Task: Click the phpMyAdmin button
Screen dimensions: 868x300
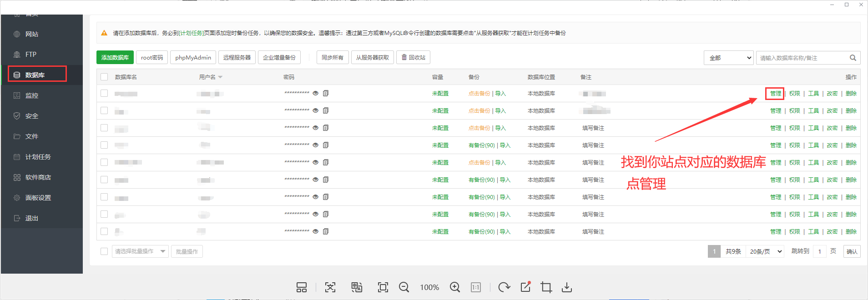Action: point(193,57)
